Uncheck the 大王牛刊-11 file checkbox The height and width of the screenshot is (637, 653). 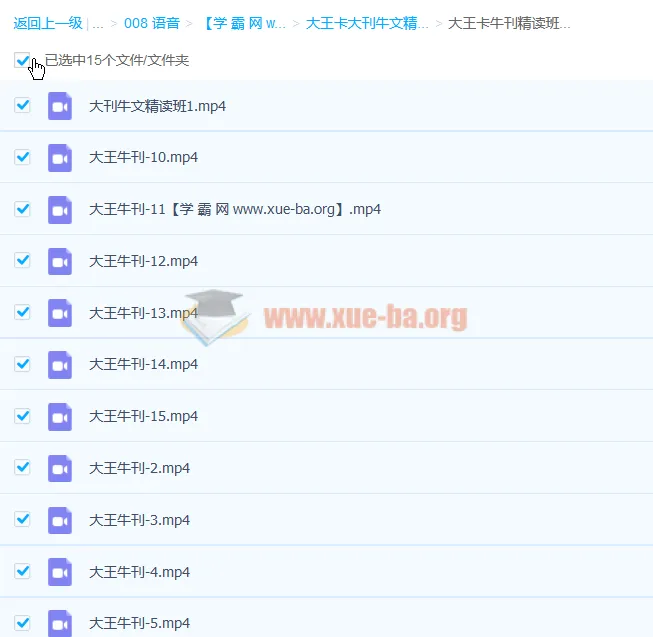[x=22, y=209]
